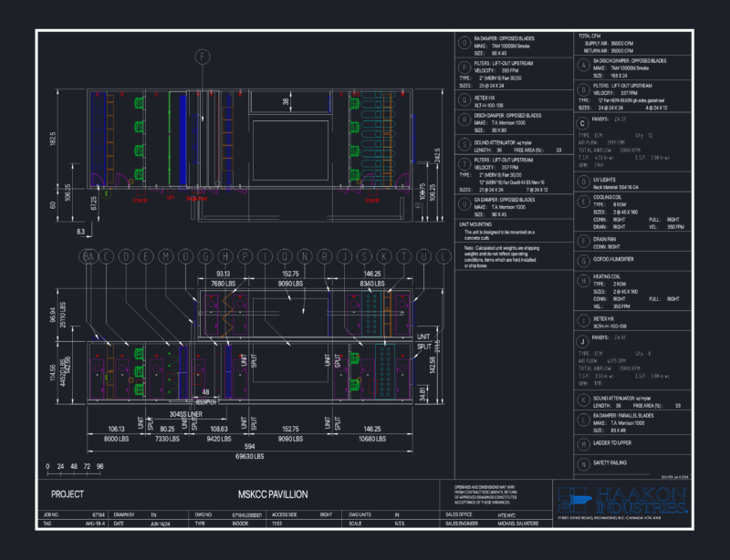The image size is (730, 560).
Task: Select the legend circle next to GOFOG HUMIDIFIER
Action: click(583, 261)
